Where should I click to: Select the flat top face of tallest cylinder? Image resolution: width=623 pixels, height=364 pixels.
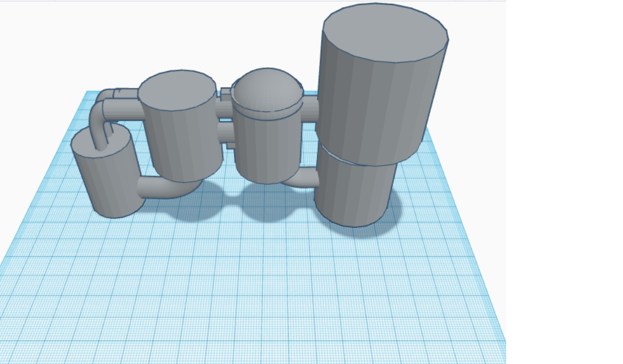point(386,32)
